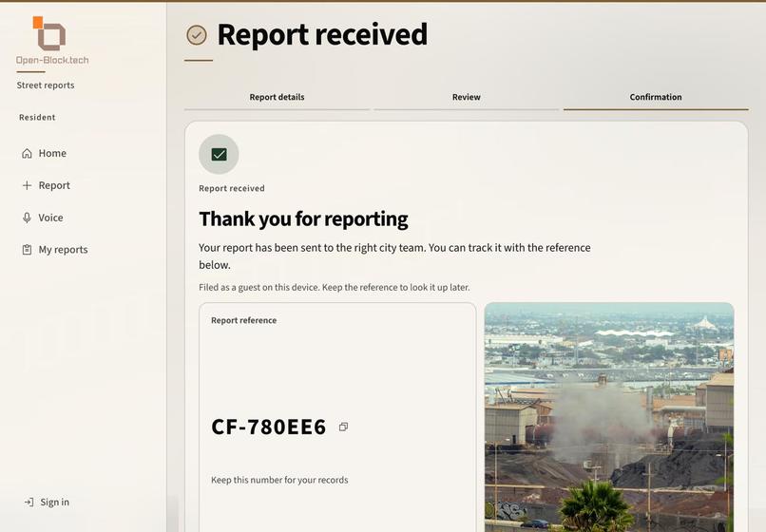This screenshot has height=532, width=766.
Task: Click the Keep this number for your records text
Action: [x=279, y=480]
